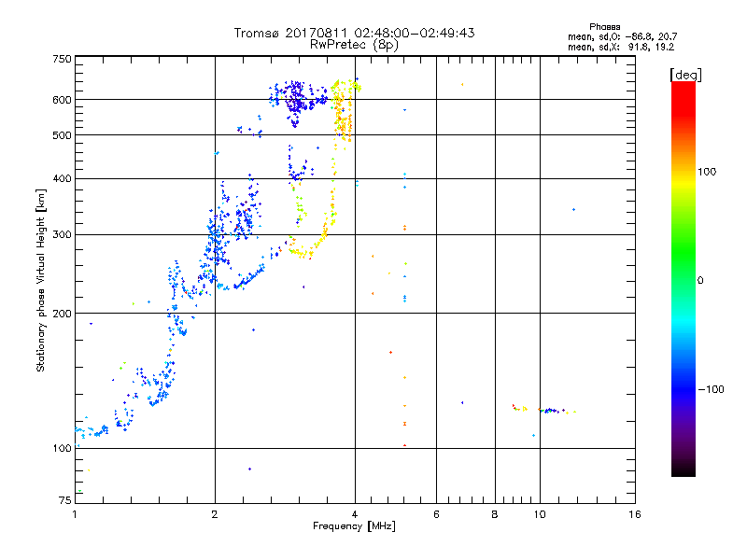Click the 16 tick label on frequency axis
The height and width of the screenshot is (560, 747).
pos(634,515)
